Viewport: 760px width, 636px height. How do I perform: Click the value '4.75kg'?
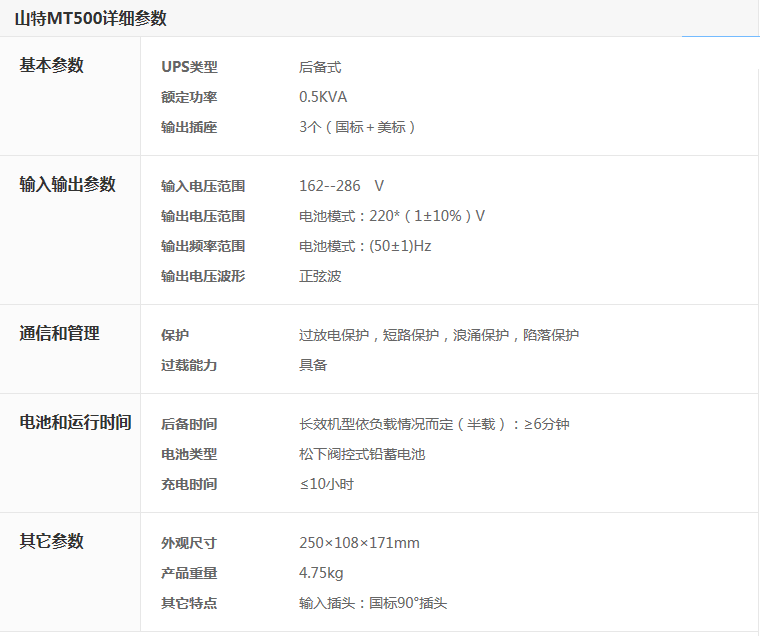[x=321, y=573]
